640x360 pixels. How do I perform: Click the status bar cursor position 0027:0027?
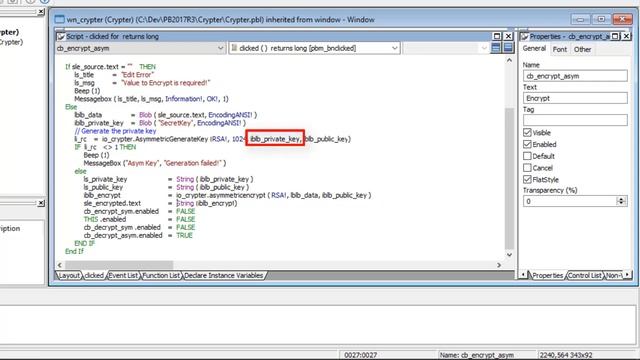tap(360, 355)
